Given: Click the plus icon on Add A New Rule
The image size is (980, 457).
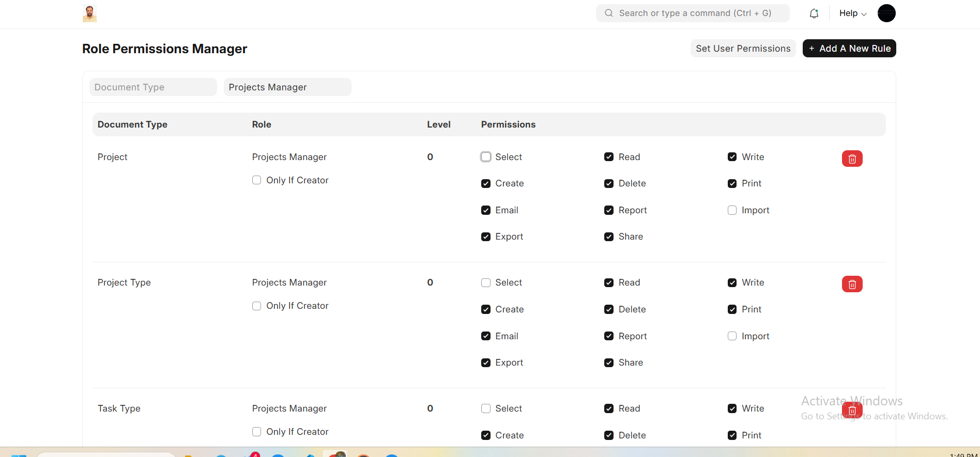Looking at the screenshot, I should click(811, 49).
